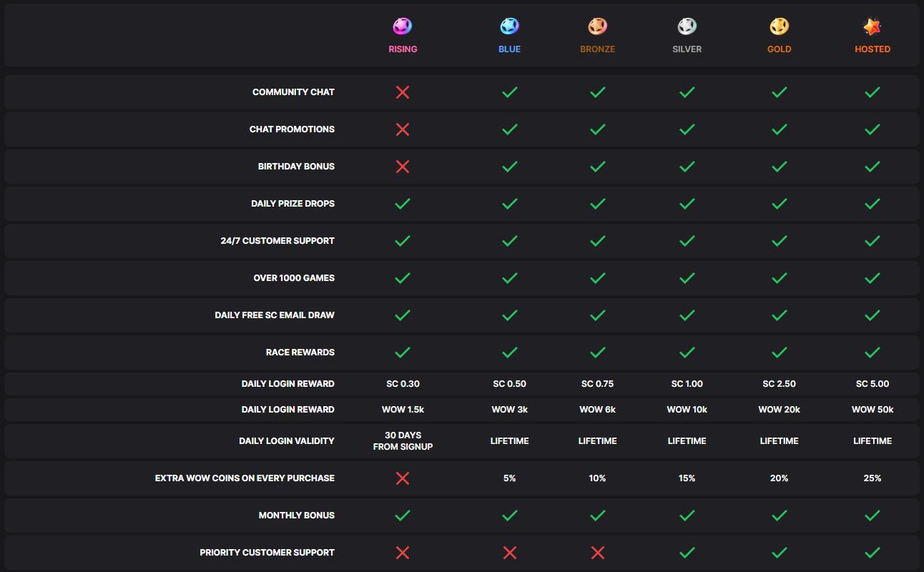Select the BRONZE tier heading
Image resolution: width=924 pixels, height=572 pixels.
tap(598, 49)
